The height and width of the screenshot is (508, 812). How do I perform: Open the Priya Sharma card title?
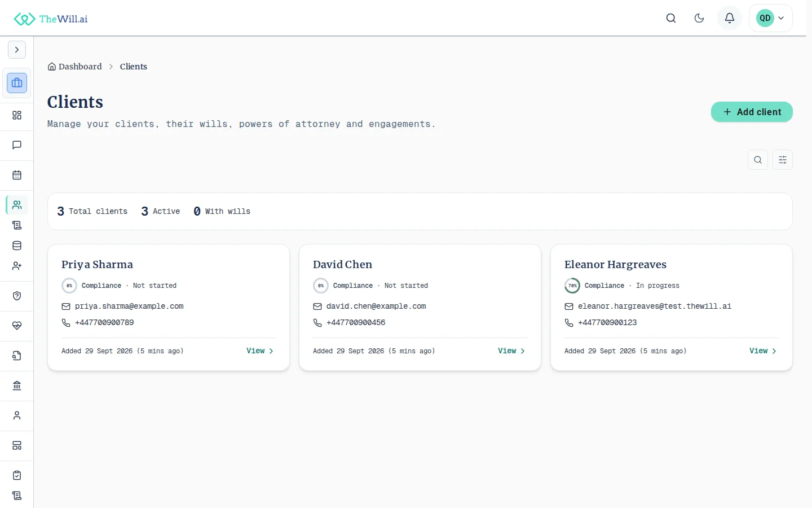tap(97, 265)
